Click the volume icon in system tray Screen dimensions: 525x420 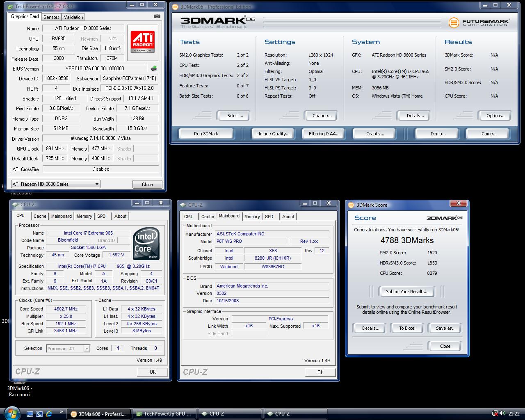click(x=502, y=413)
